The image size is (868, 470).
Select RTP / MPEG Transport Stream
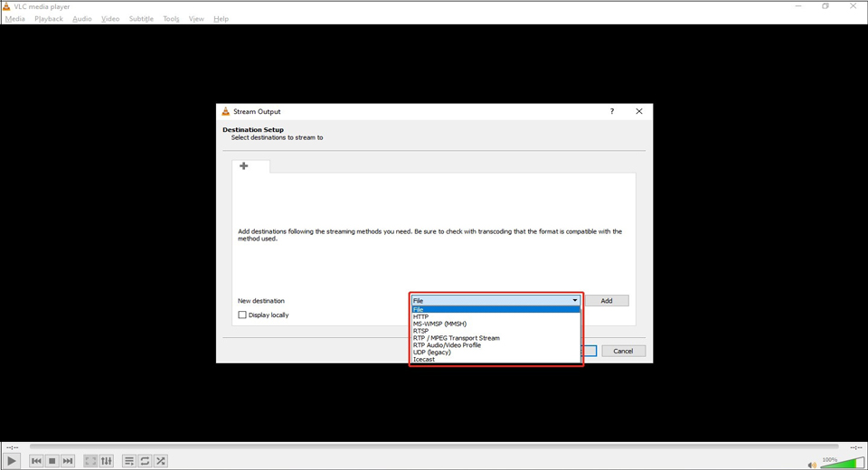pyautogui.click(x=495, y=338)
